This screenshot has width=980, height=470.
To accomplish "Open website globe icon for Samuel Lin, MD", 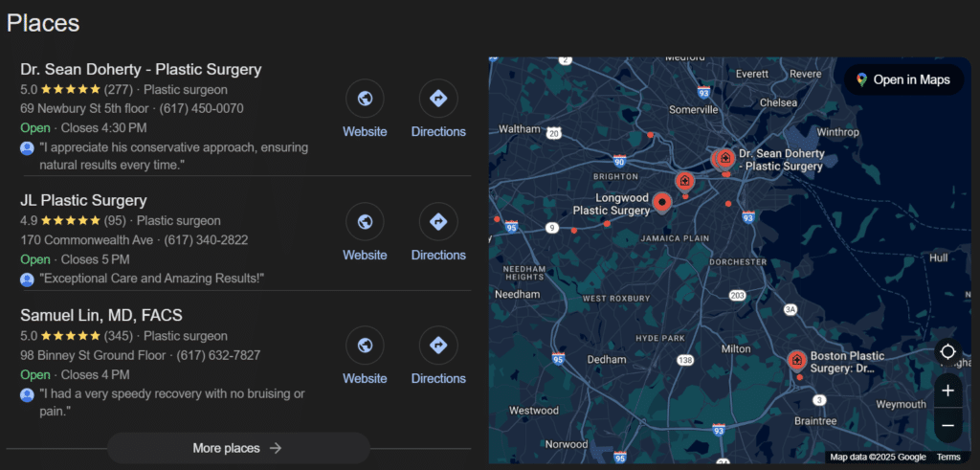I will point(365,345).
